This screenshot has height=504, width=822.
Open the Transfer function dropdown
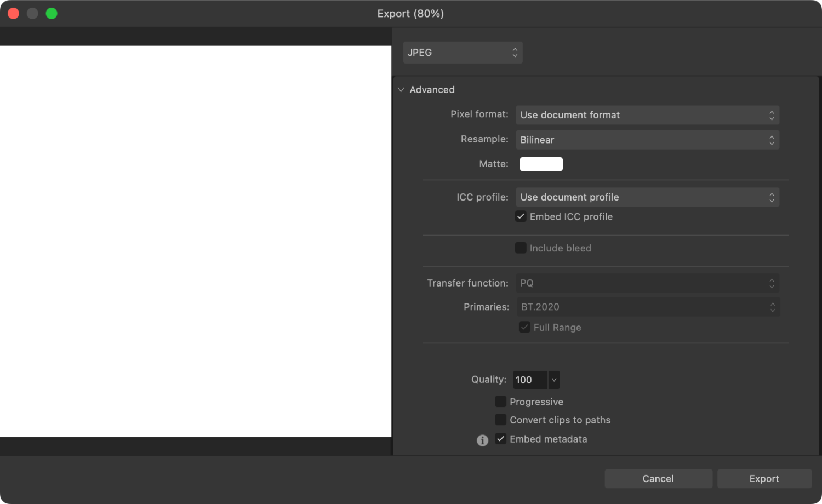(647, 283)
